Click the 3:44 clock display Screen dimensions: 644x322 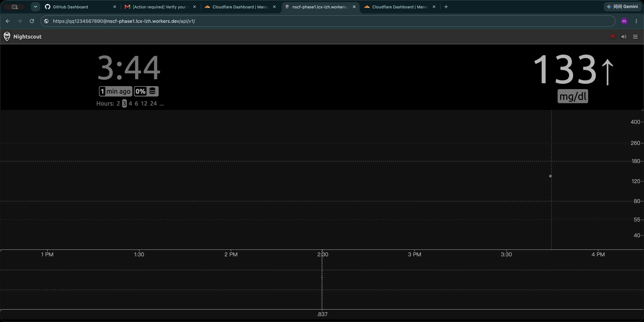[x=129, y=68]
